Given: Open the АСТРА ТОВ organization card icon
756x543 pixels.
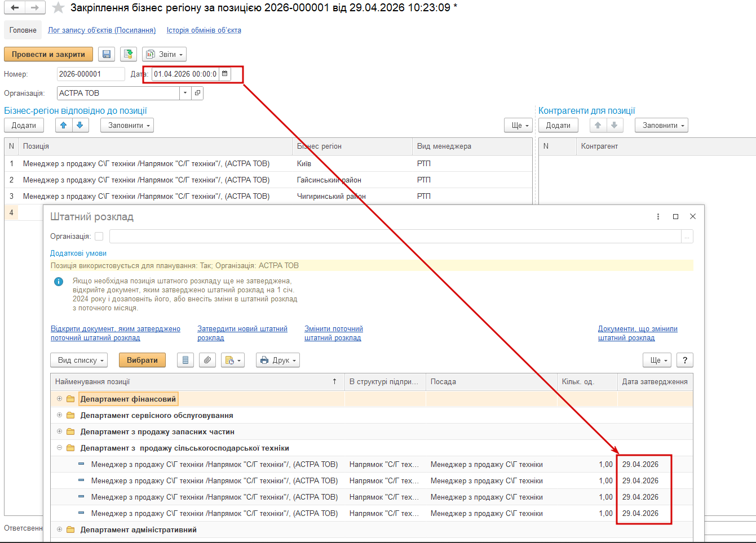Looking at the screenshot, I should click(x=197, y=93).
